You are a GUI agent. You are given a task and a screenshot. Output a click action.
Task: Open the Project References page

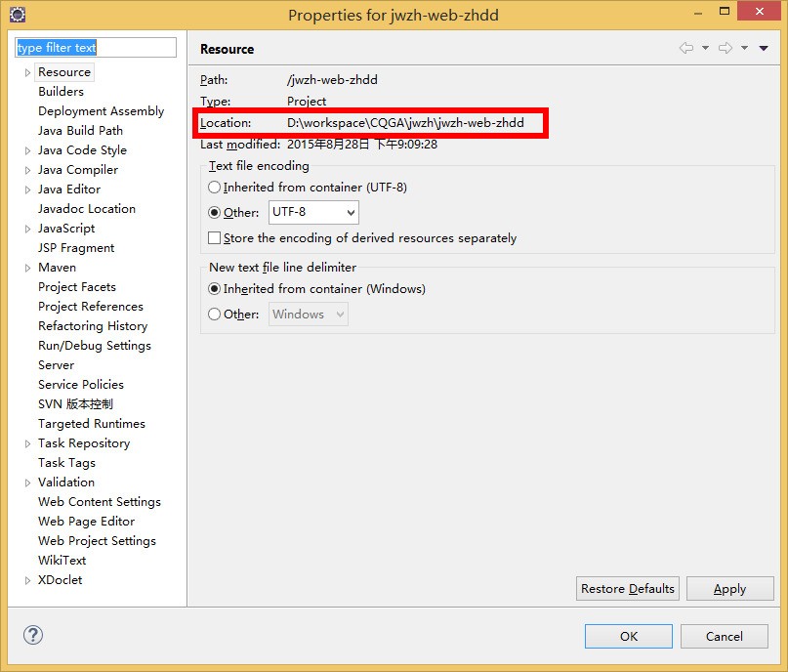tap(91, 307)
